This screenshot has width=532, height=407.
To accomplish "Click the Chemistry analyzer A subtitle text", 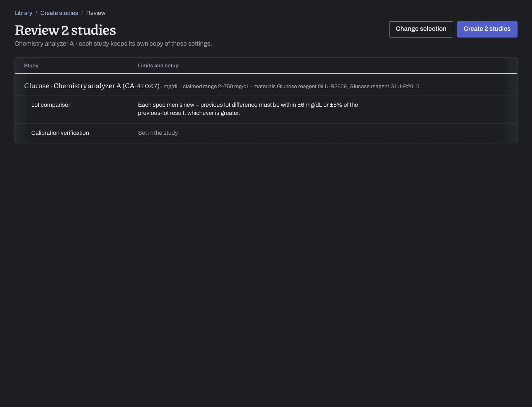I will pyautogui.click(x=113, y=43).
